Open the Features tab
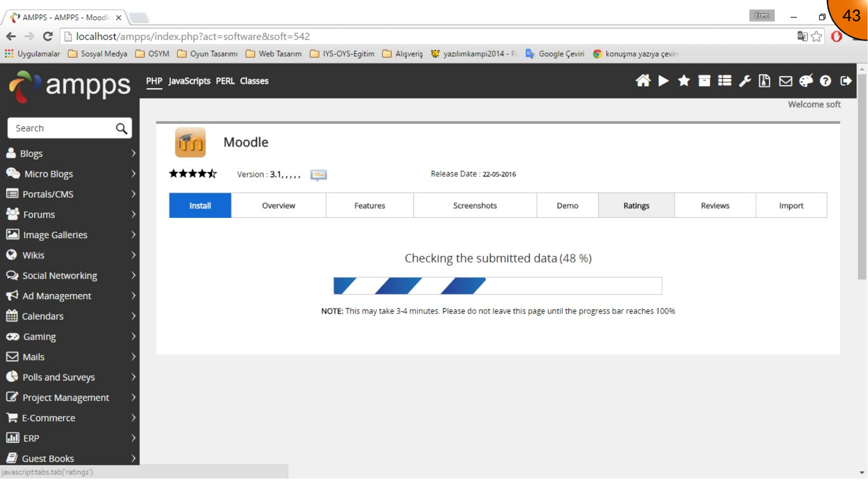Screen dimensions: 868x488 (370, 206)
